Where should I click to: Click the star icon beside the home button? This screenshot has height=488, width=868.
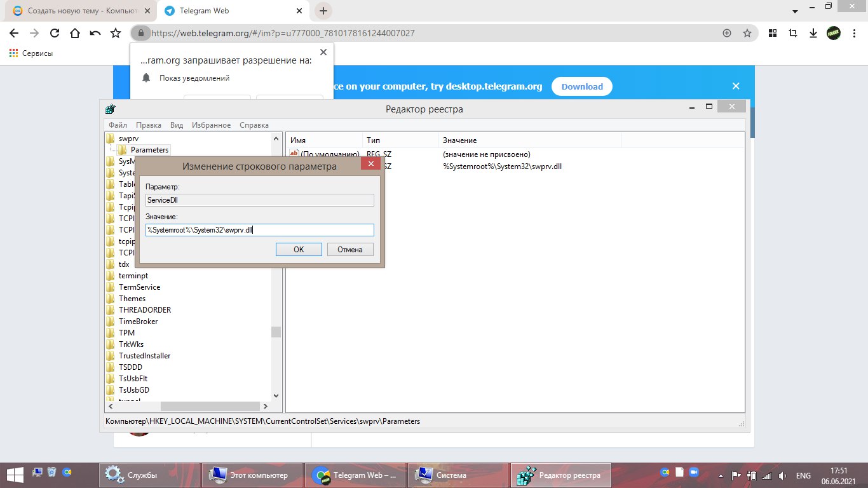(116, 33)
